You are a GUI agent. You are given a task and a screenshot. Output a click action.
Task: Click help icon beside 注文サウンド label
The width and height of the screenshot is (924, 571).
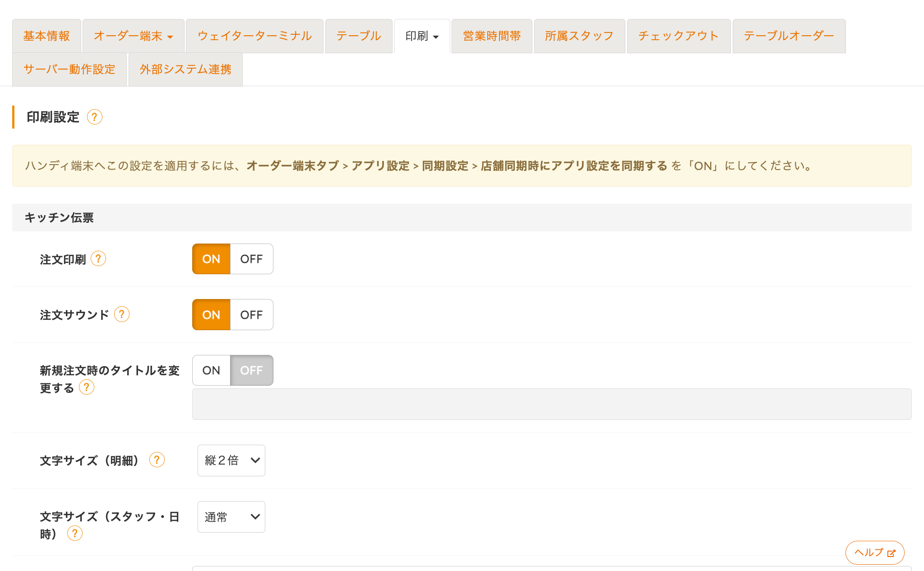pyautogui.click(x=122, y=314)
